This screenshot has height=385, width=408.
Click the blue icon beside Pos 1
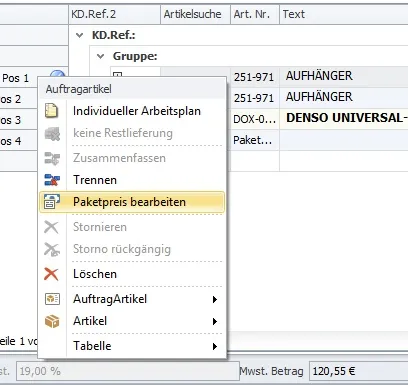pos(57,75)
